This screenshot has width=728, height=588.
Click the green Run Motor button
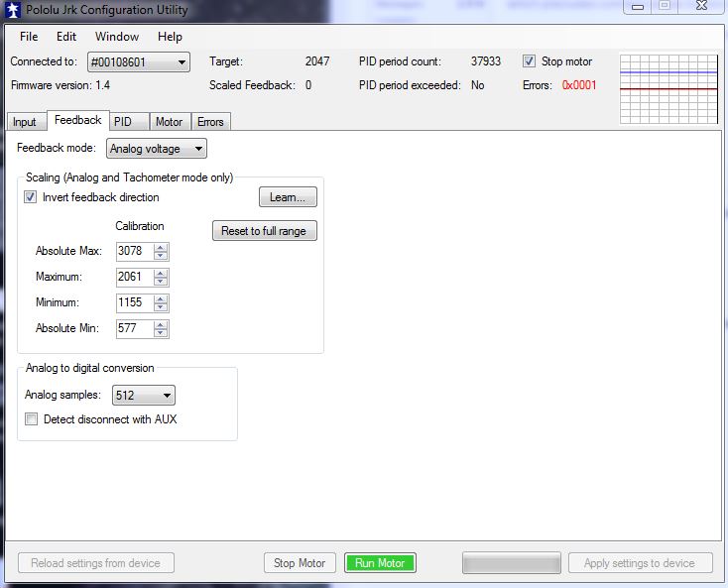coord(380,563)
